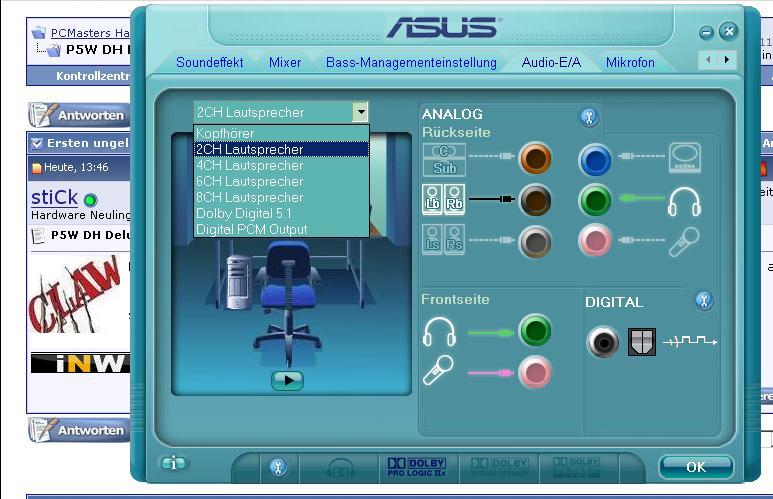
Task: Open the Bass-Managementeinstellung tab
Action: pyautogui.click(x=411, y=63)
